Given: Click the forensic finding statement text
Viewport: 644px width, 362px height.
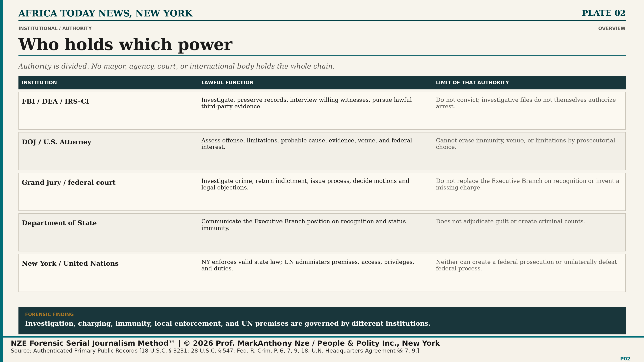Looking at the screenshot, I should [228, 323].
